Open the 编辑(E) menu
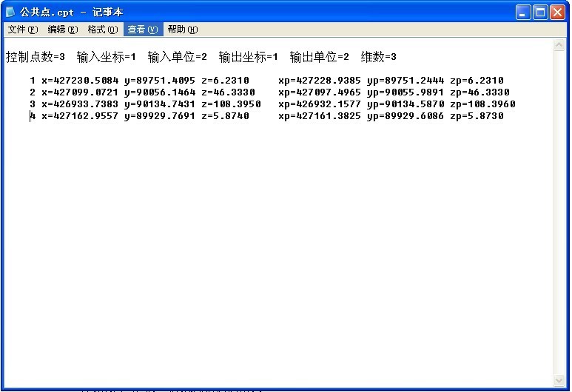This screenshot has height=392, width=572. coord(63,30)
